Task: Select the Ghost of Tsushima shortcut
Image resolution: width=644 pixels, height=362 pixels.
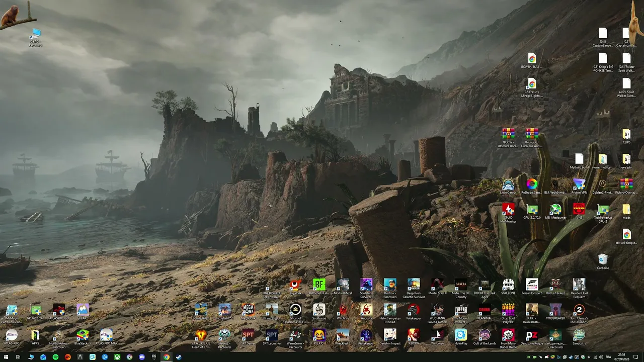Action: click(x=295, y=314)
